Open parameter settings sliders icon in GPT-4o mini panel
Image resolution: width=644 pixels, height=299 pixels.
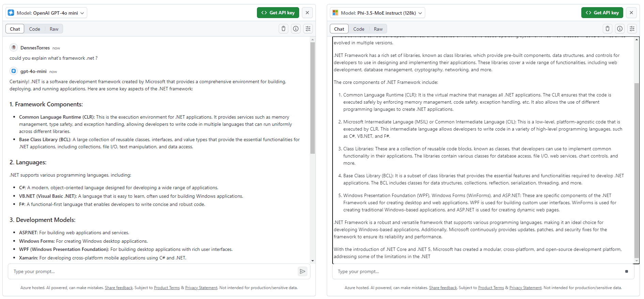tap(308, 29)
